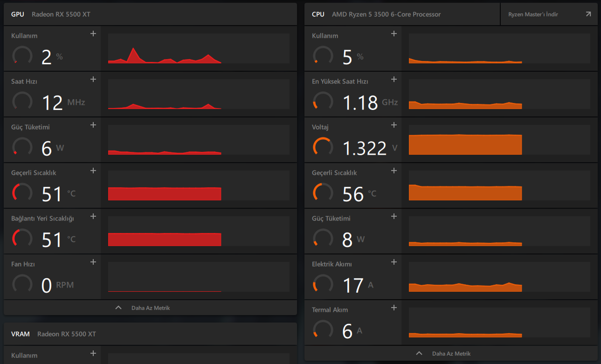The image size is (601, 364).
Task: Open the Ryzen Master'ı İndir link
Action: pyautogui.click(x=549, y=14)
